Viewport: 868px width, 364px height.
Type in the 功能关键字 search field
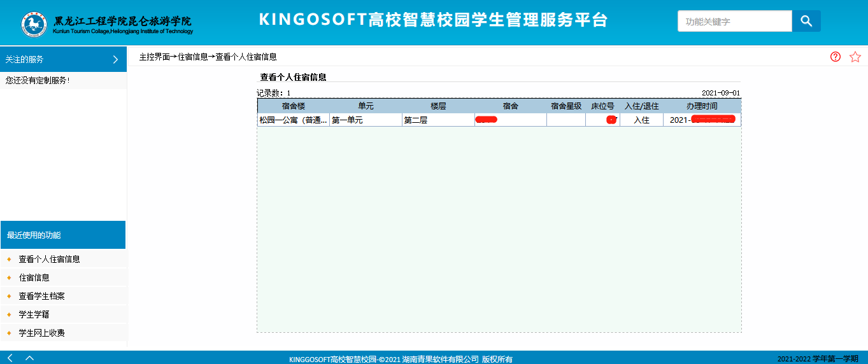click(x=734, y=22)
